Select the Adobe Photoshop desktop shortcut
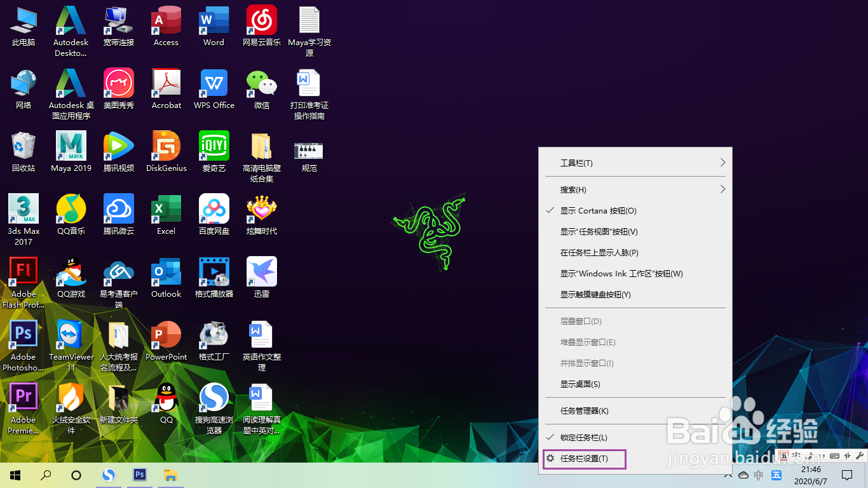 [24, 346]
